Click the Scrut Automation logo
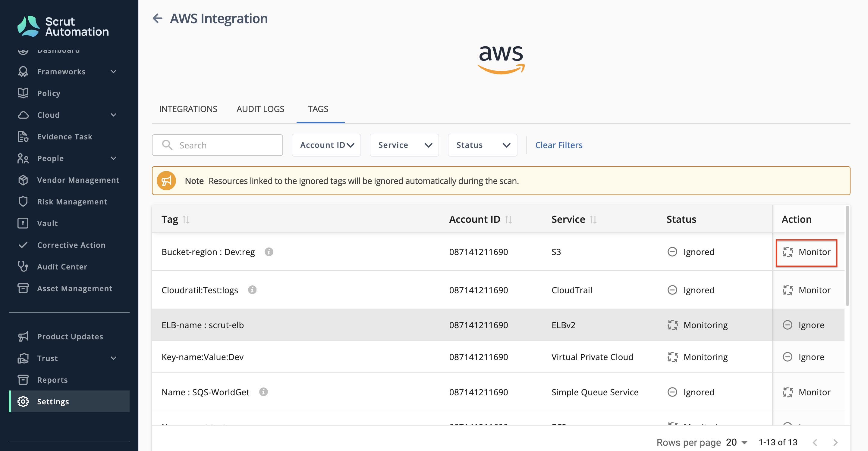868x451 pixels. [63, 26]
